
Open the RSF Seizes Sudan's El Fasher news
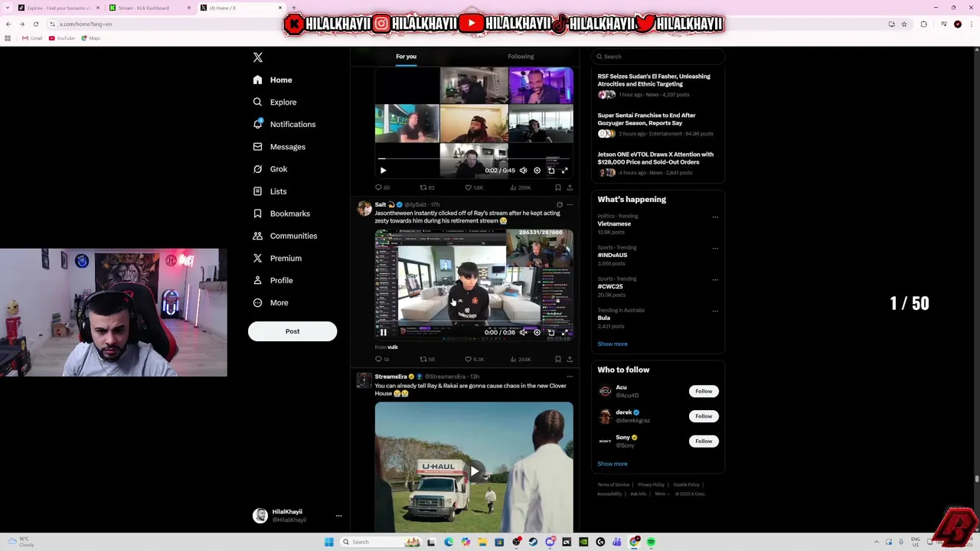654,80
